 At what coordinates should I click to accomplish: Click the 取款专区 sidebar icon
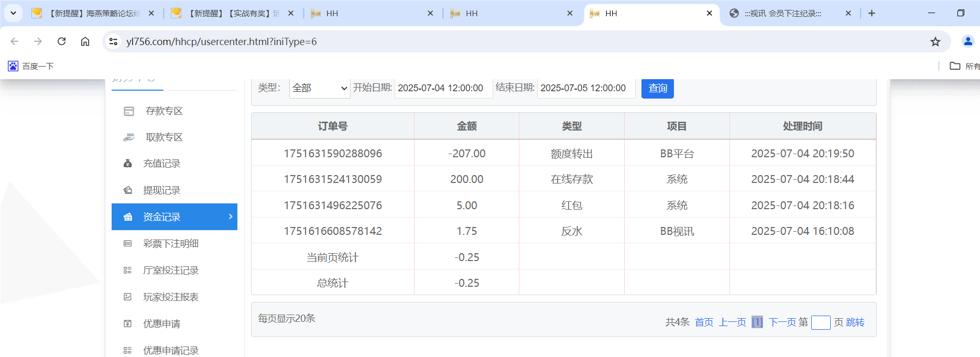pyautogui.click(x=128, y=137)
